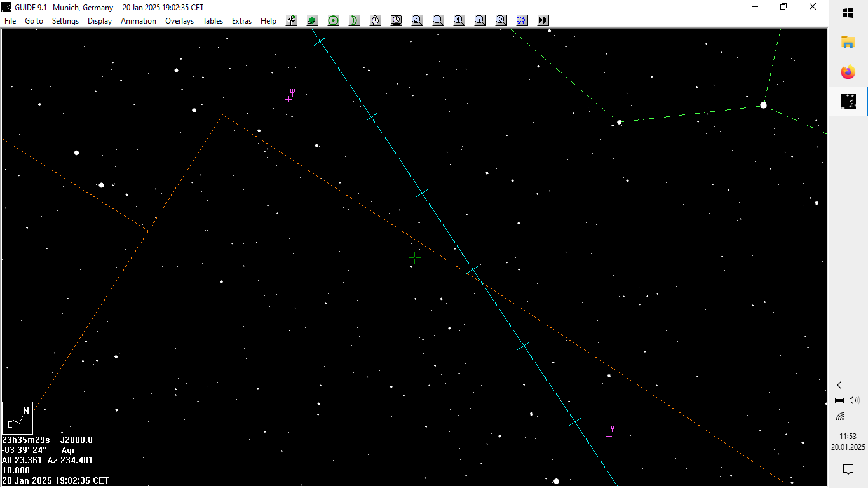
Task: Click the green Saturn planet toolbar icon
Action: [x=312, y=20]
